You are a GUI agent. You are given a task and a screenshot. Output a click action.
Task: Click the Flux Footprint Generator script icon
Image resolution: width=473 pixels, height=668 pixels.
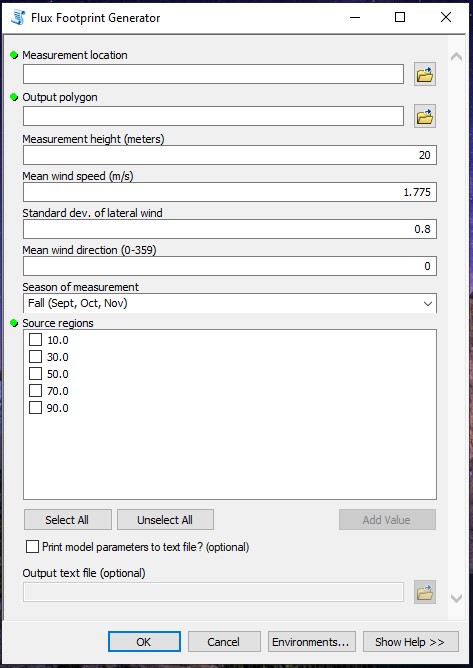(18, 17)
